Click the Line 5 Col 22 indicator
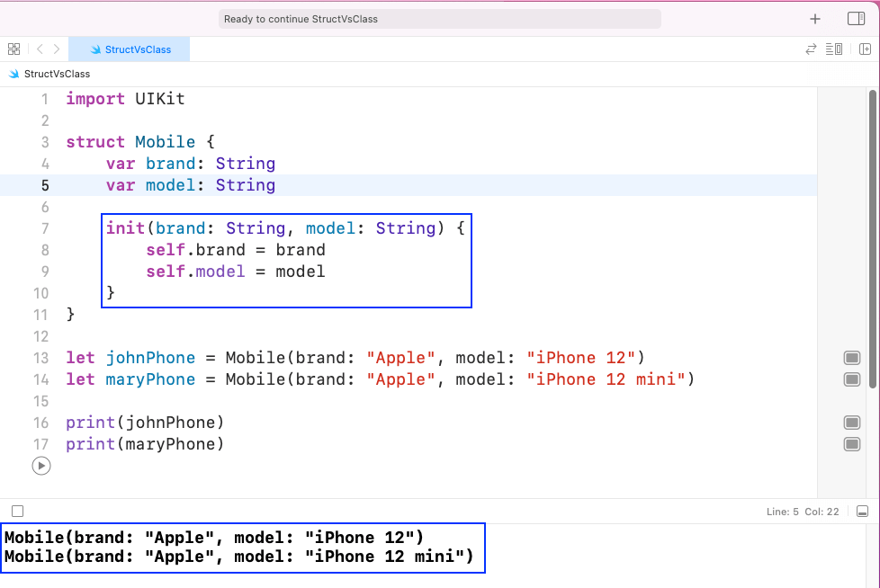 pyautogui.click(x=802, y=512)
